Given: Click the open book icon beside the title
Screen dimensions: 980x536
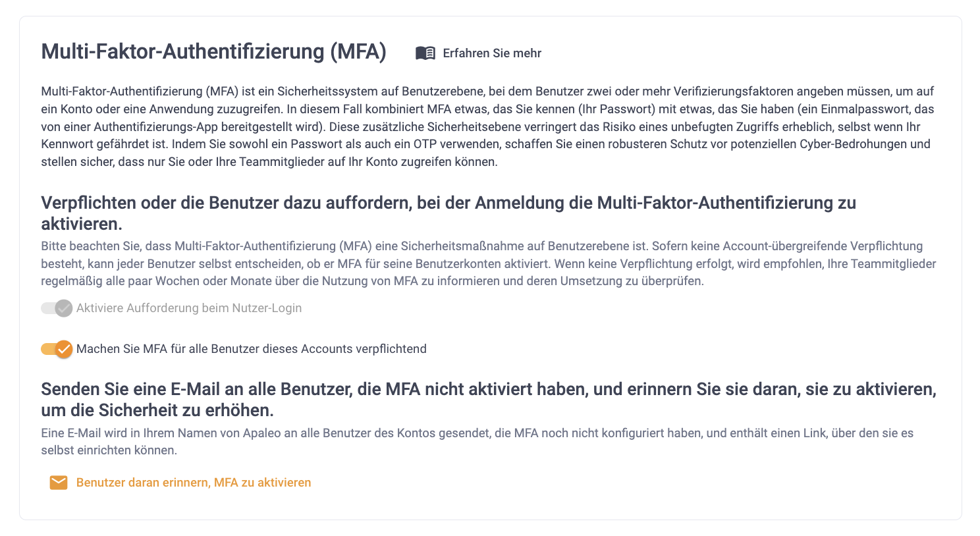Looking at the screenshot, I should coord(425,53).
